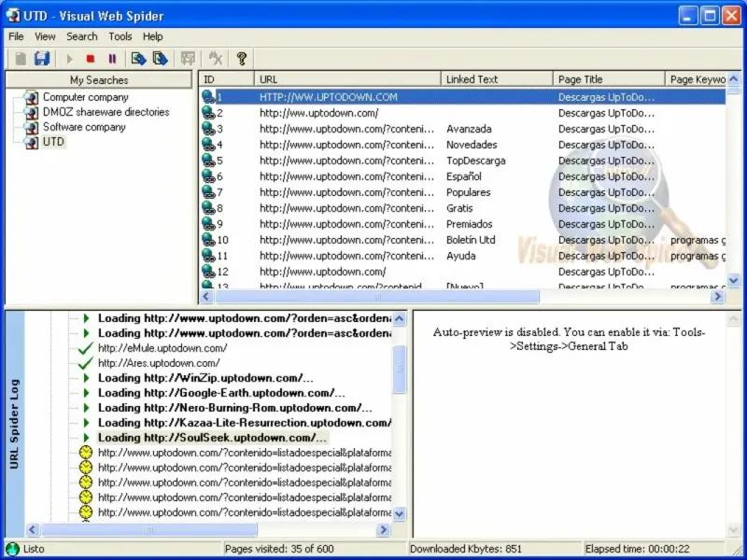This screenshot has width=747, height=560.
Task: Click spider log scroll up arrow
Action: 400,318
